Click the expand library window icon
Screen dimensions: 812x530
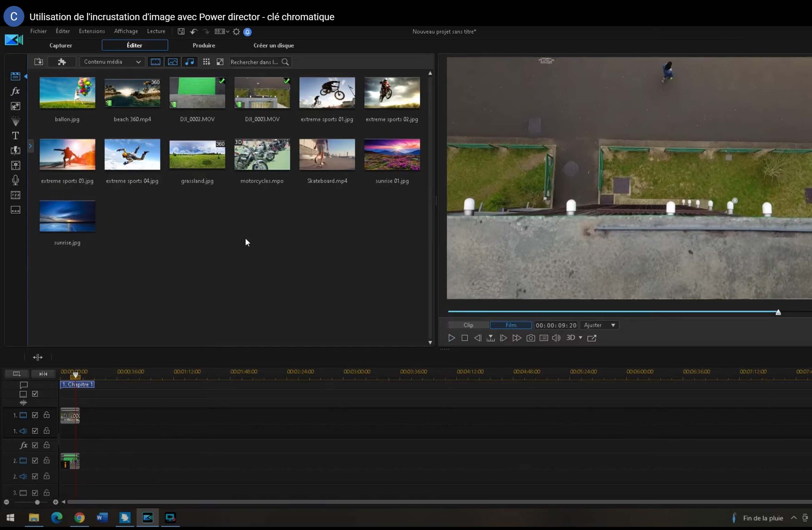tap(220, 62)
